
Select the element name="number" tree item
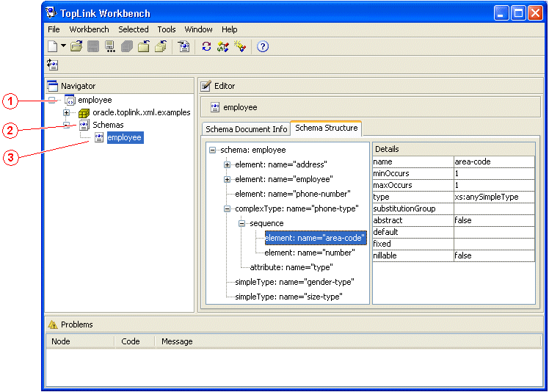[x=309, y=253]
